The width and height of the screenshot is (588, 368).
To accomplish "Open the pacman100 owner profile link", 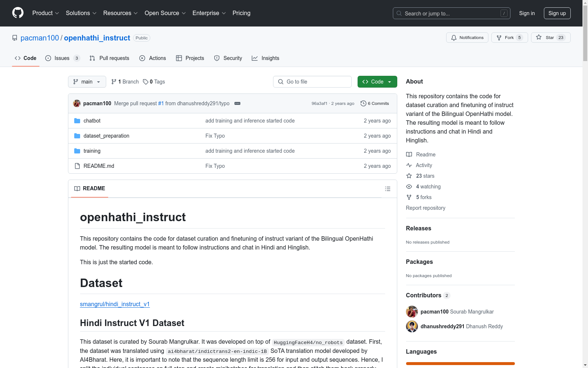I will [x=40, y=38].
